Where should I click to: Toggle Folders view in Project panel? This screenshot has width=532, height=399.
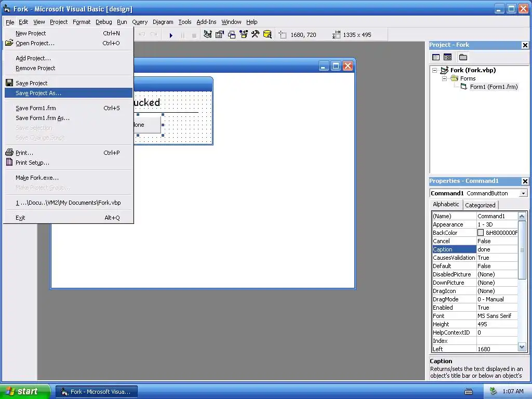pos(463,57)
